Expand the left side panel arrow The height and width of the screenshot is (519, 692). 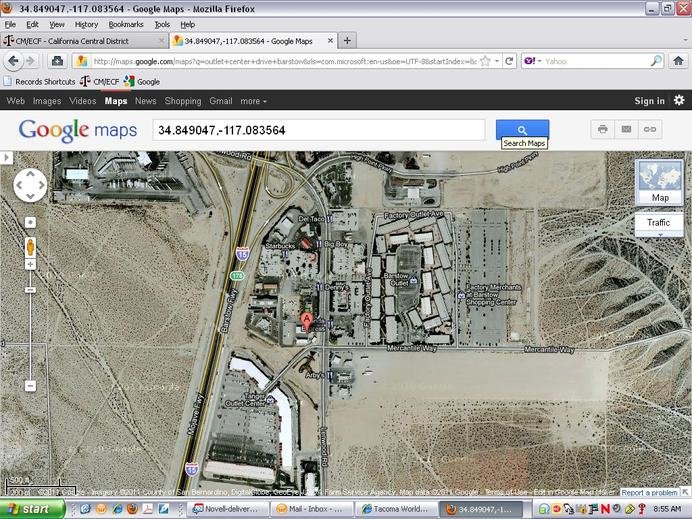[x=6, y=158]
